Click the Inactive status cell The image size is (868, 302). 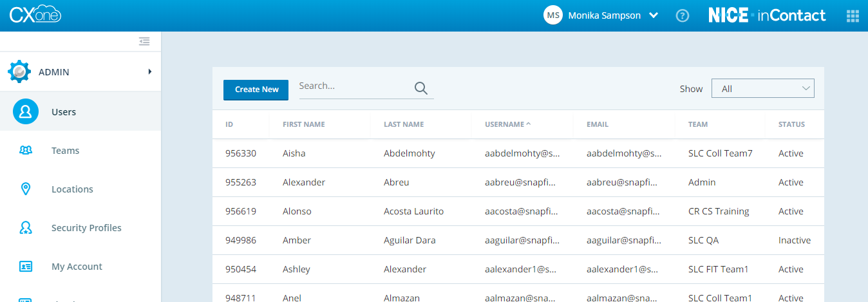(x=795, y=240)
